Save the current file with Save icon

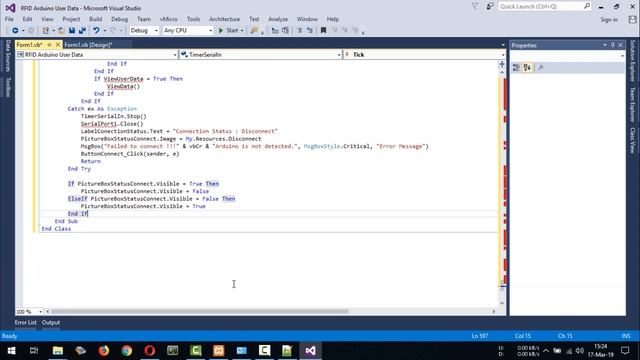72,31
